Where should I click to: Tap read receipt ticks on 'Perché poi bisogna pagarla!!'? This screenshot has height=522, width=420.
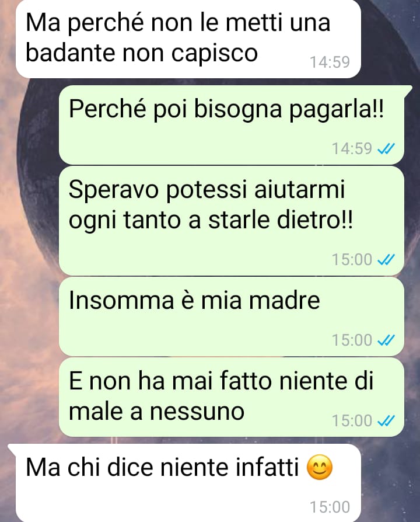[x=386, y=149]
